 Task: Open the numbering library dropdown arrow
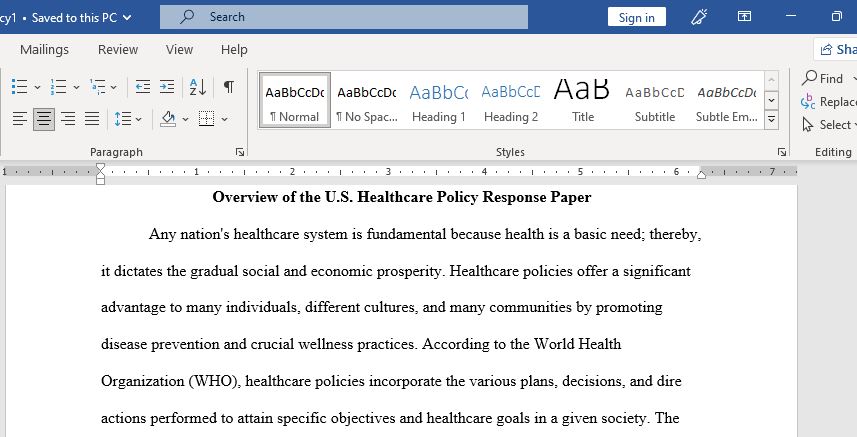click(76, 87)
